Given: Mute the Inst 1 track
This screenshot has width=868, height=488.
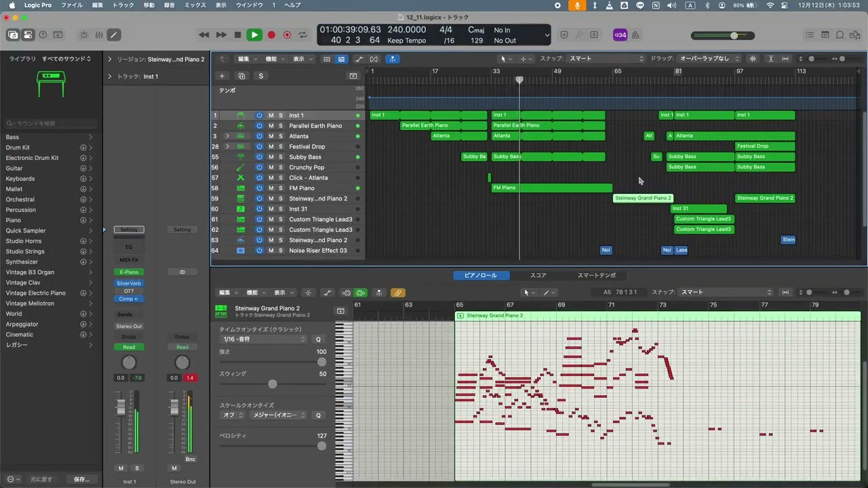Looking at the screenshot, I should coord(271,115).
